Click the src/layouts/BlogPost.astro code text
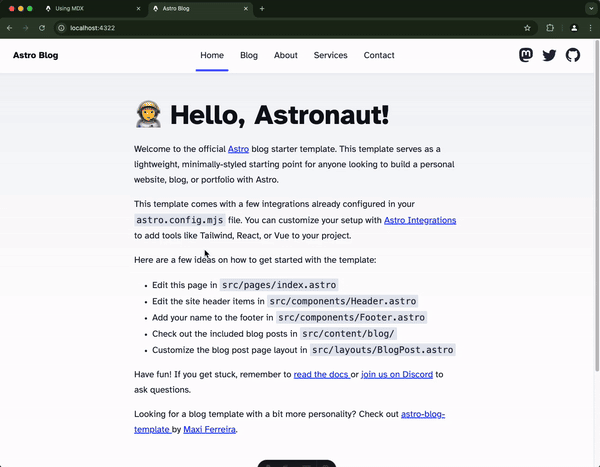The height and width of the screenshot is (467, 600). [383, 350]
